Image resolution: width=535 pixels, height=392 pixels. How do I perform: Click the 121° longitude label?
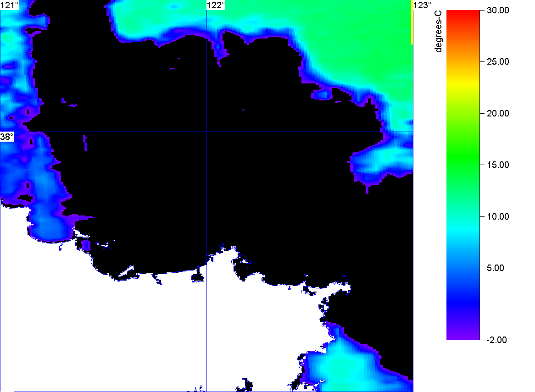click(x=10, y=5)
